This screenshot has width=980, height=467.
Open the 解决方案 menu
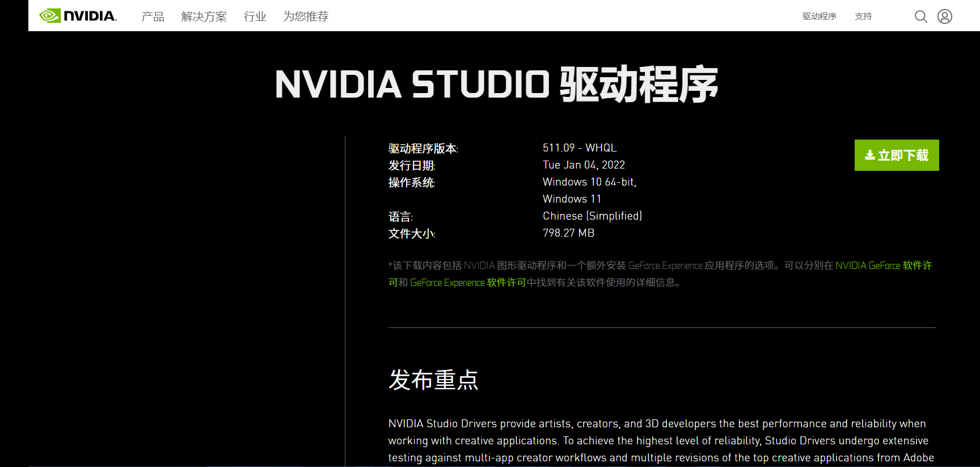coord(204,16)
